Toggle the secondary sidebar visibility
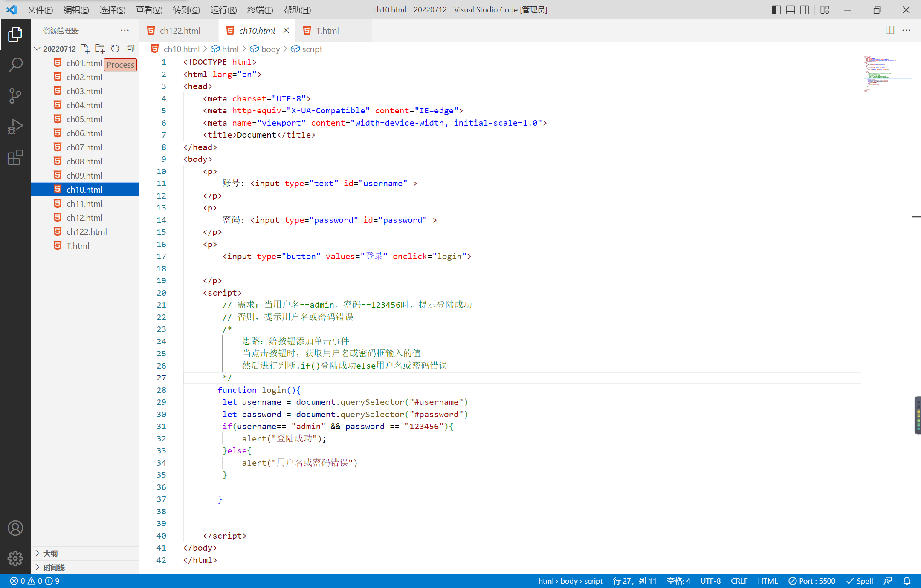The width and height of the screenshot is (921, 588). tap(805, 10)
